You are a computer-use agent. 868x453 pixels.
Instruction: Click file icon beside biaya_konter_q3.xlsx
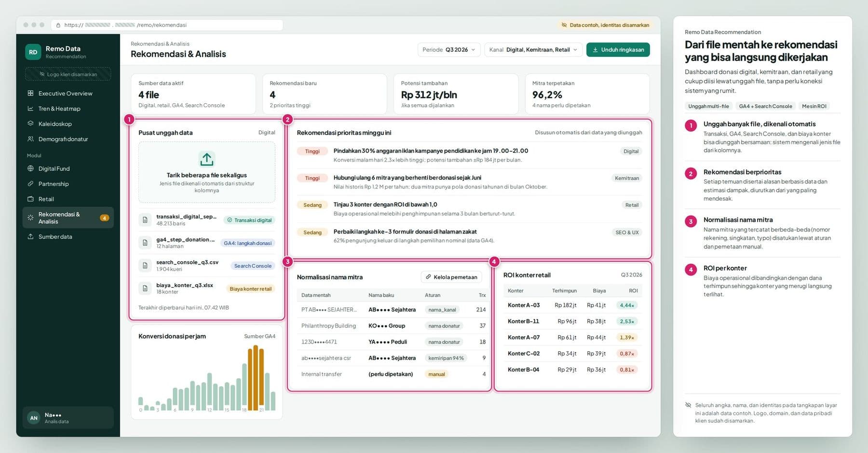click(x=145, y=288)
